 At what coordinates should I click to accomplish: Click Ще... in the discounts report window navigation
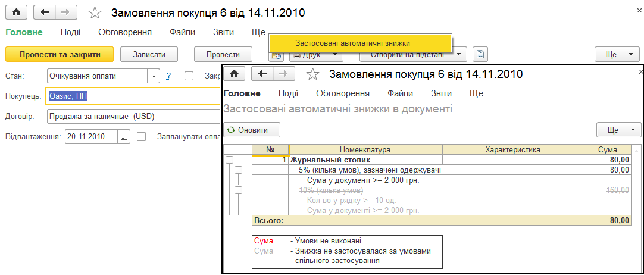[x=480, y=93]
